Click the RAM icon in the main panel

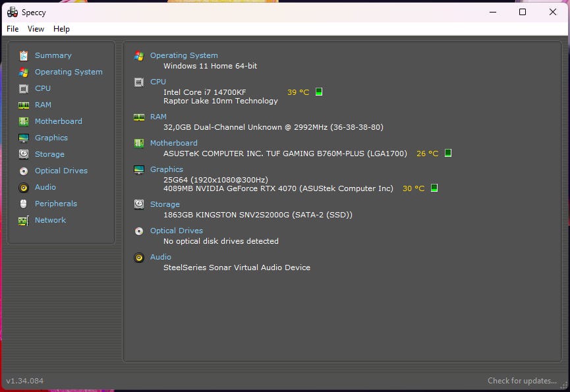[139, 117]
